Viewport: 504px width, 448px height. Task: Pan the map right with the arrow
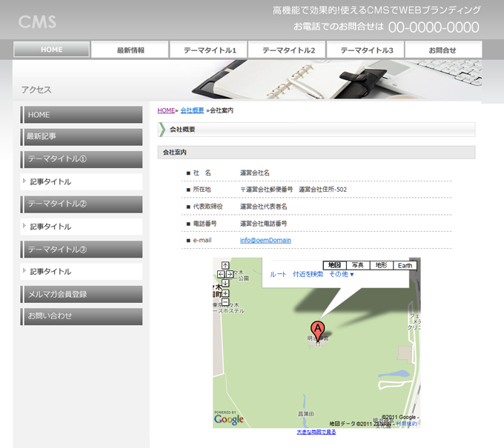(231, 274)
